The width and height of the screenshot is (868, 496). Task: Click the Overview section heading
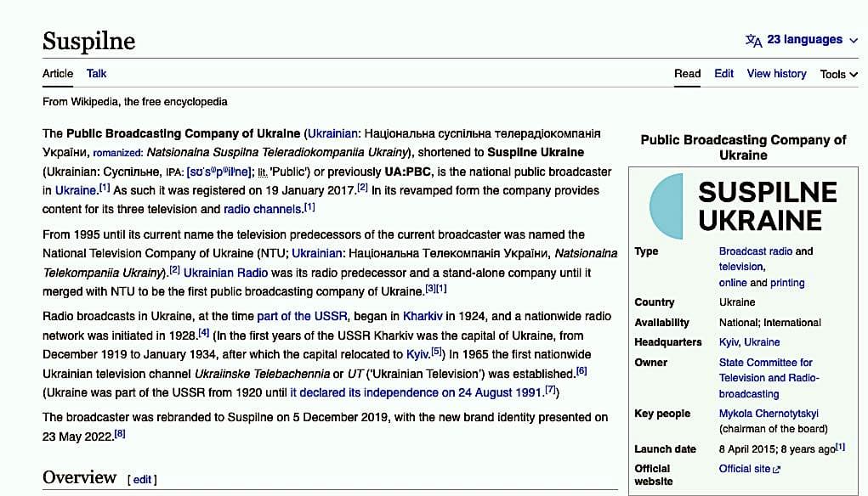click(80, 477)
